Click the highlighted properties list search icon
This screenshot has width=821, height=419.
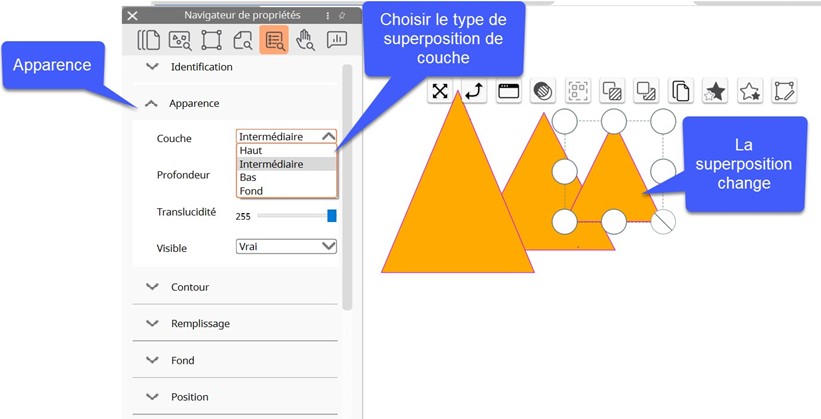pyautogui.click(x=274, y=40)
